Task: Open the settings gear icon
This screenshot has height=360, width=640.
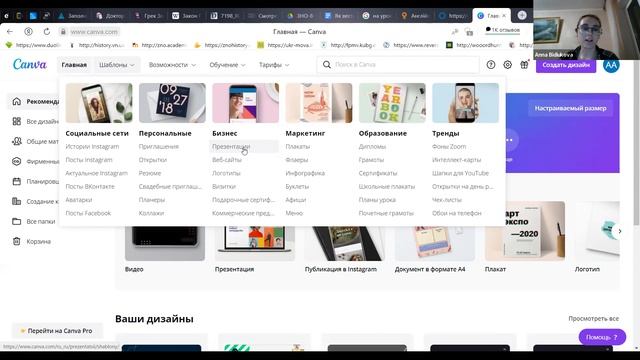Action: (507, 64)
